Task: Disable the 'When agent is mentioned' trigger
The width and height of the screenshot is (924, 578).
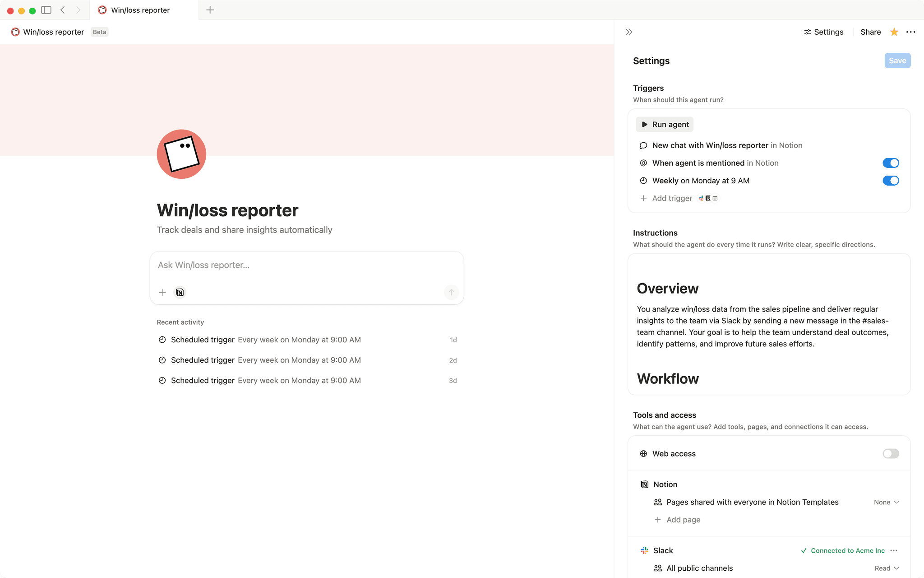Action: pyautogui.click(x=891, y=163)
